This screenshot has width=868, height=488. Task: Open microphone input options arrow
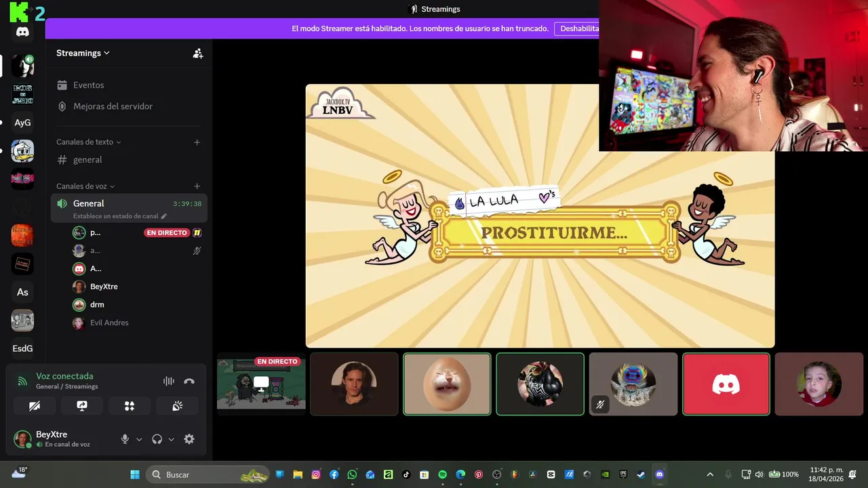pos(139,439)
